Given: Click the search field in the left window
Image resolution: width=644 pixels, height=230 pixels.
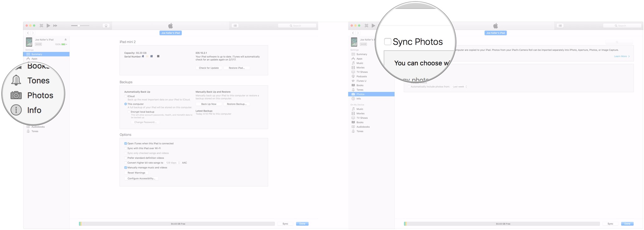Looking at the screenshot, I should (297, 26).
